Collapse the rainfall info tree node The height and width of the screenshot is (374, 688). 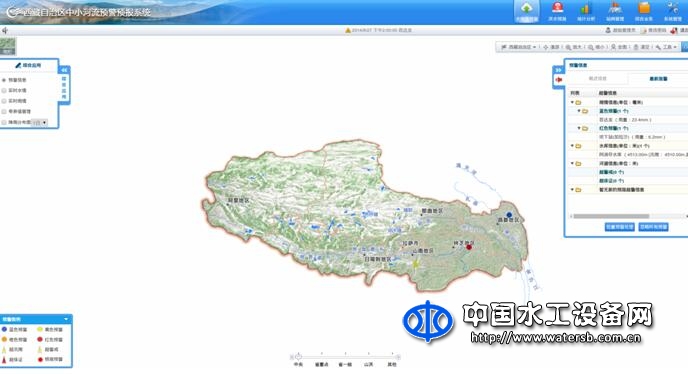coord(572,102)
